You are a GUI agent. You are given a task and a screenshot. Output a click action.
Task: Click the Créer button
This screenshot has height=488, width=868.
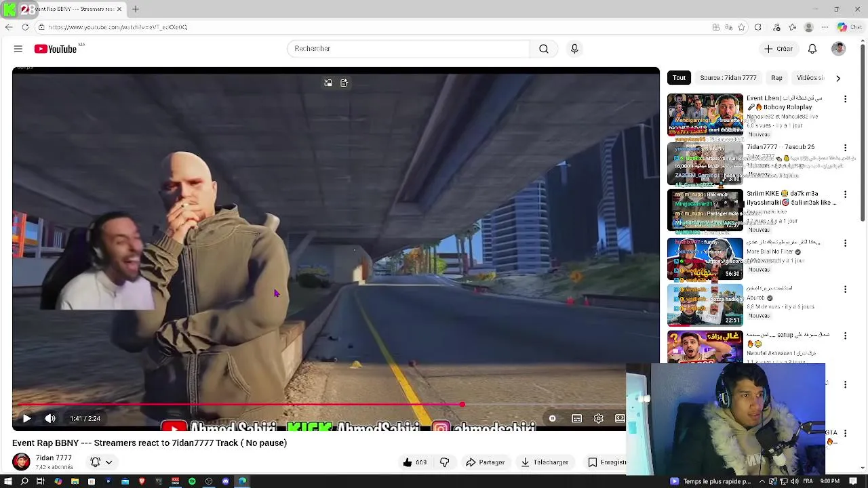coord(778,49)
